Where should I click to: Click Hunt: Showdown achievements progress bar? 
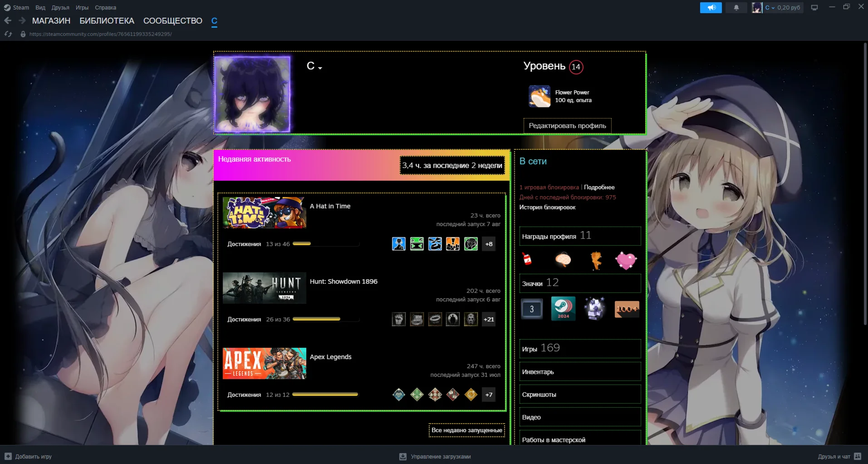326,319
